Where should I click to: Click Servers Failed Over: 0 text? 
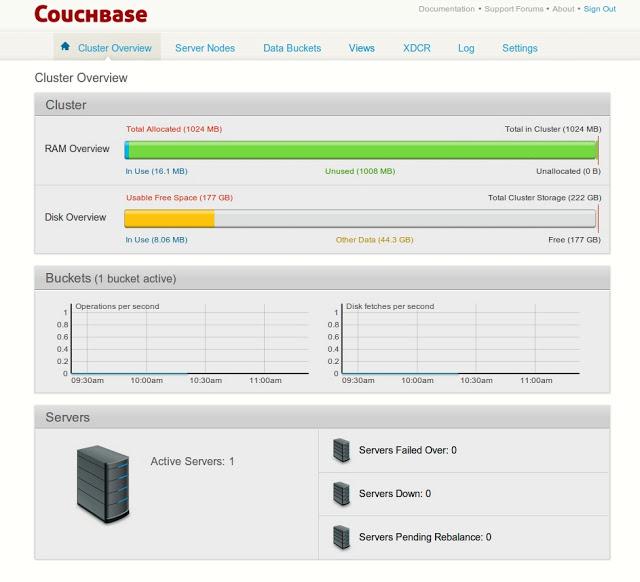[x=408, y=450]
